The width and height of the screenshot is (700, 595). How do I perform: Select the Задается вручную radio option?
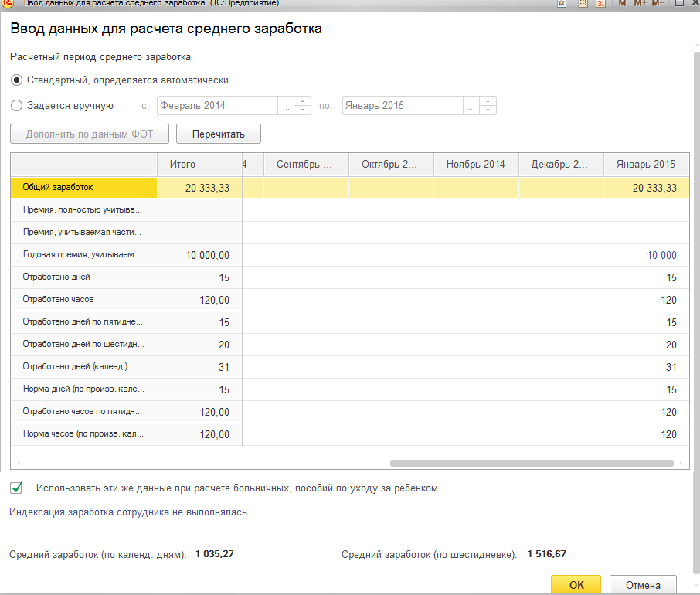coord(16,106)
